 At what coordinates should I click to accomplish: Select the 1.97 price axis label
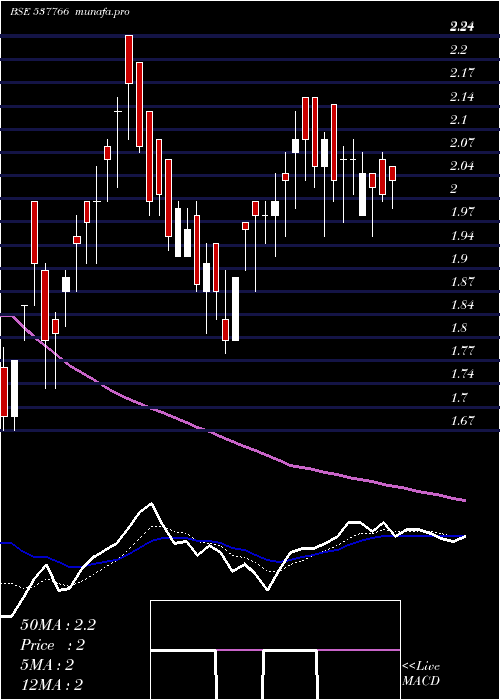462,211
